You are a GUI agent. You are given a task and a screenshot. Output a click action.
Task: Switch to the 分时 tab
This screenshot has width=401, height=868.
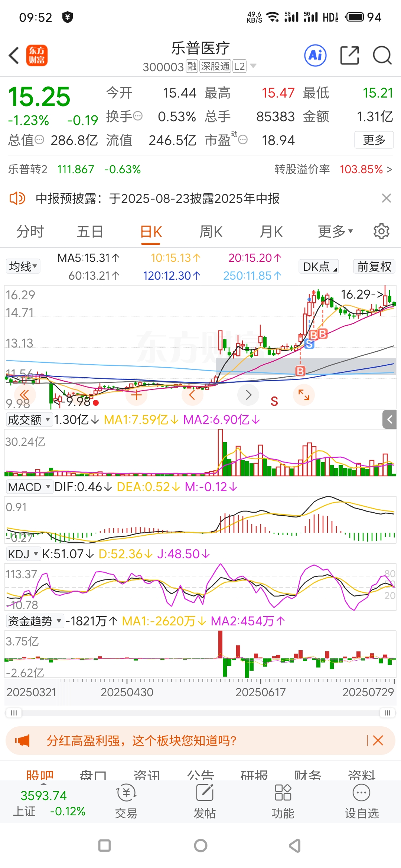(30, 231)
